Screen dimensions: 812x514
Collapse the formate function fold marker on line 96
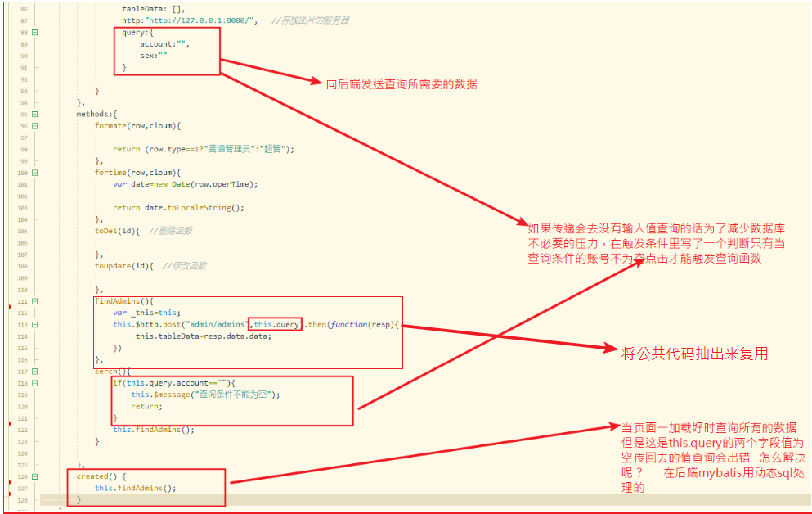(34, 126)
